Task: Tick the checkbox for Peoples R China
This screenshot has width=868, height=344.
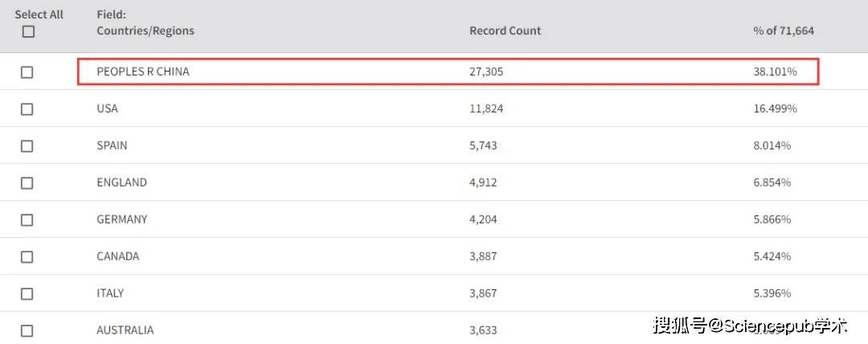Action: 27,72
